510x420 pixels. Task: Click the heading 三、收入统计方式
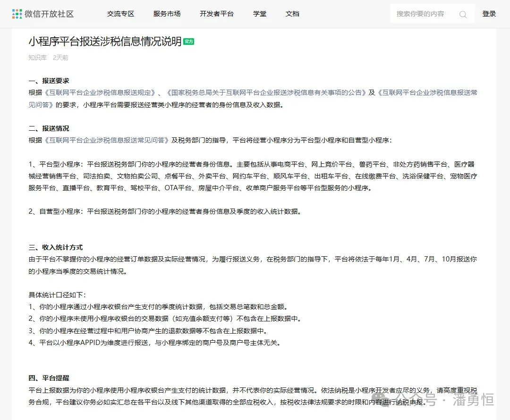coord(56,247)
